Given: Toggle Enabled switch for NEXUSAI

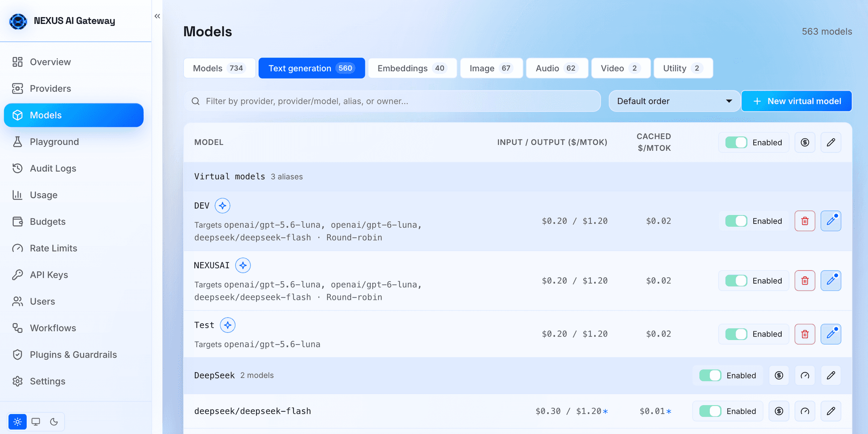Looking at the screenshot, I should point(736,280).
